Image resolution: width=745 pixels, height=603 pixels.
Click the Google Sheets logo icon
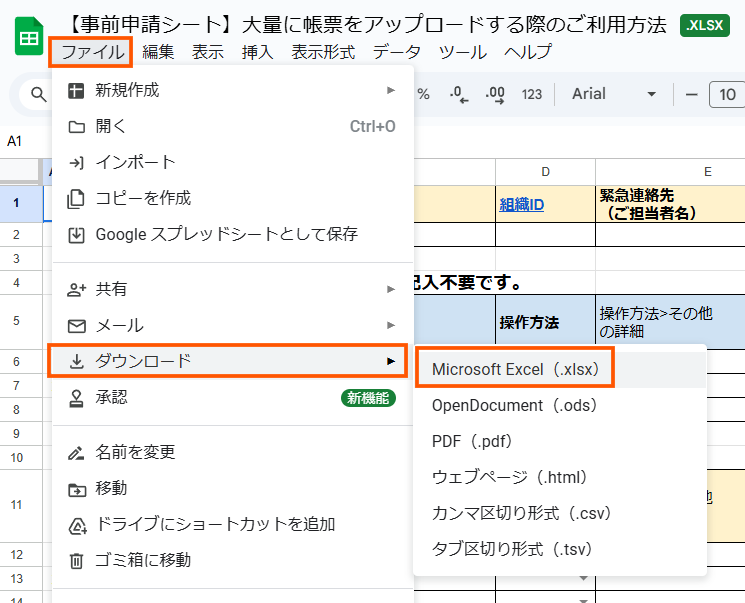click(x=28, y=38)
